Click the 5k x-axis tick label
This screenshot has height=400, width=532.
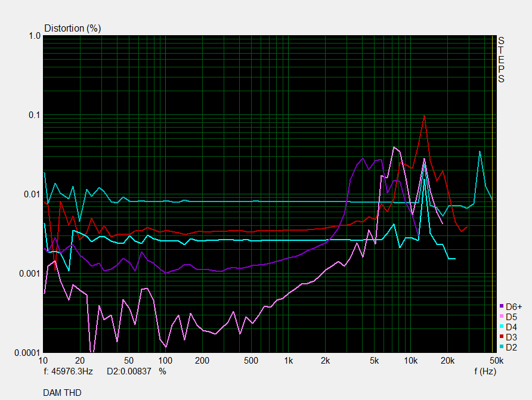(374, 361)
